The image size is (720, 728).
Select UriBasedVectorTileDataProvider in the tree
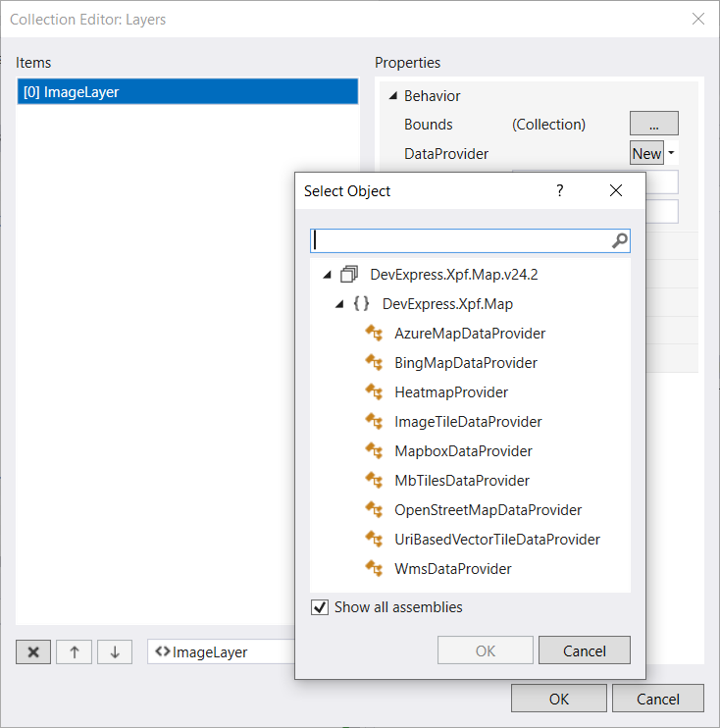click(x=497, y=539)
